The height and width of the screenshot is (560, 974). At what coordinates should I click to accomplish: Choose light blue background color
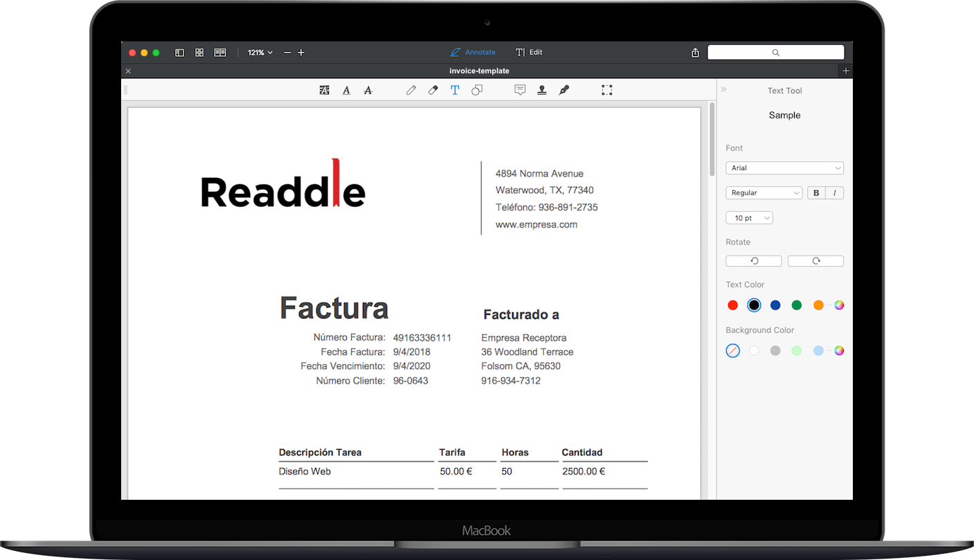[x=818, y=351]
